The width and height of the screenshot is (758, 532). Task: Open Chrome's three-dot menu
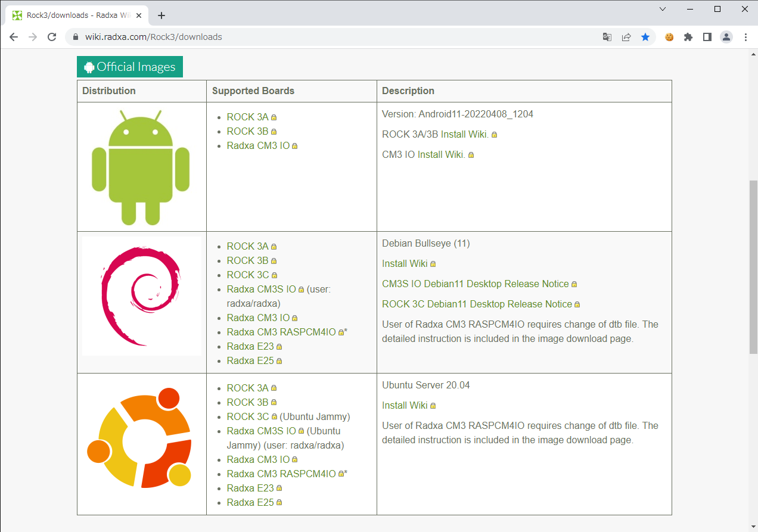745,37
